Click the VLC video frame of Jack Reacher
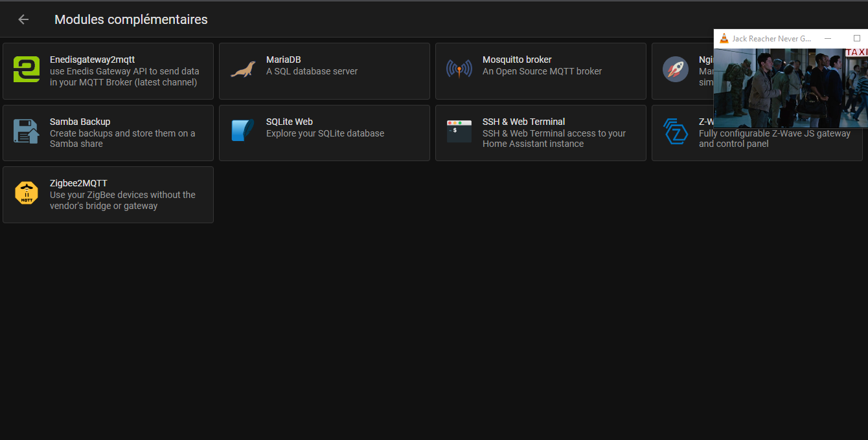The image size is (868, 440). 791,87
